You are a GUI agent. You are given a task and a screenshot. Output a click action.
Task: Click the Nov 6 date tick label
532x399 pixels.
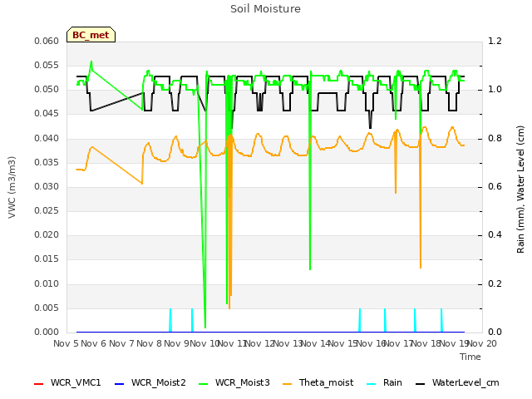pos(93,343)
